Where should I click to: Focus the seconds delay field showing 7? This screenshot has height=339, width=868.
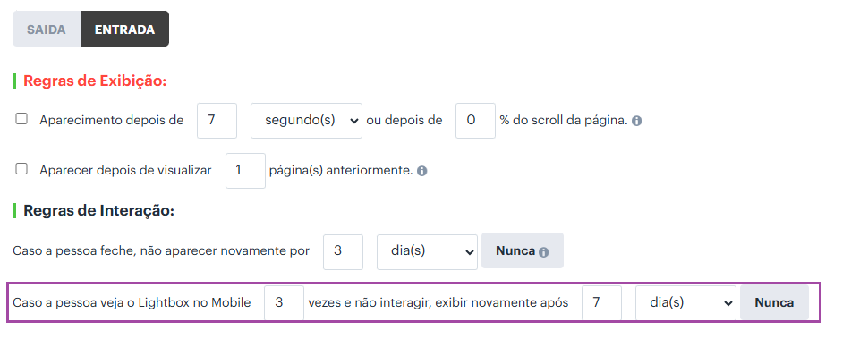coord(217,121)
